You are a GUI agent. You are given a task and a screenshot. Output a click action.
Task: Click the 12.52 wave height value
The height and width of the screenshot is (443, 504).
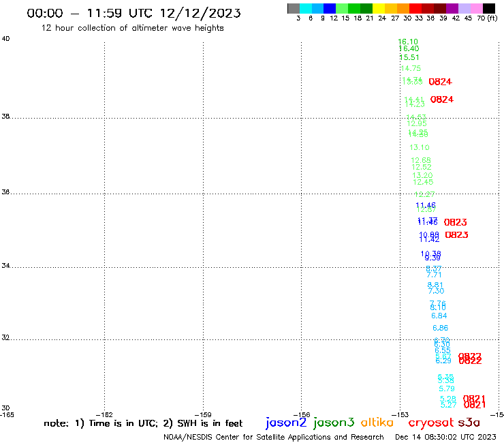pos(422,167)
